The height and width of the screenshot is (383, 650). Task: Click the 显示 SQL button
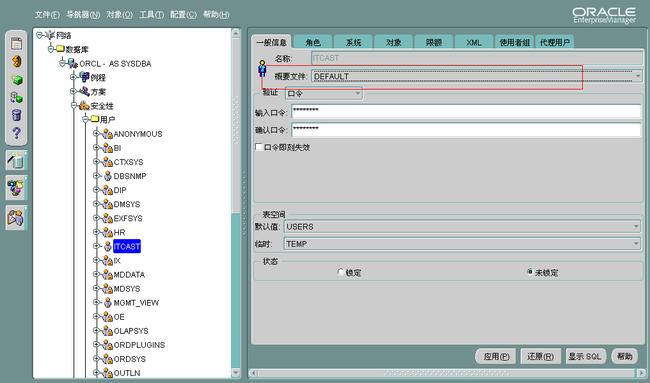coord(585,356)
